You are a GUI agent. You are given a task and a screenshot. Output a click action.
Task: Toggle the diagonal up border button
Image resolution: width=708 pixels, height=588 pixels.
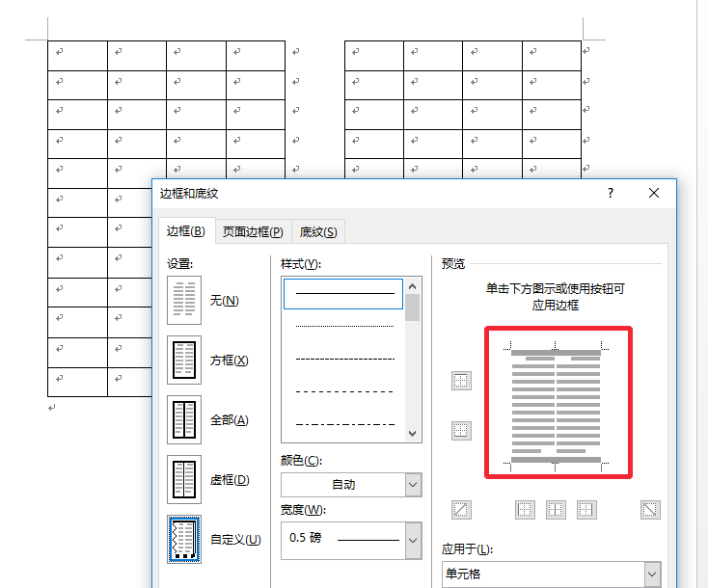[461, 510]
